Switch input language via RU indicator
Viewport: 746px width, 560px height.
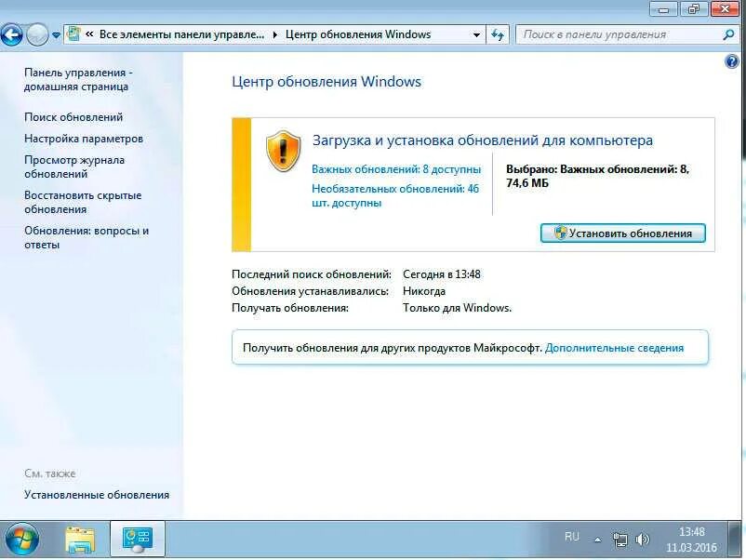tap(572, 537)
